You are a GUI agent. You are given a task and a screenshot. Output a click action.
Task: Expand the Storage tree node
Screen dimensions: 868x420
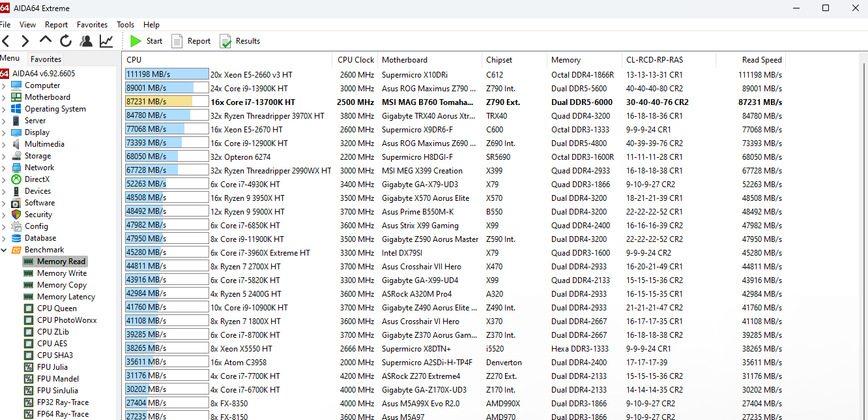click(x=5, y=156)
